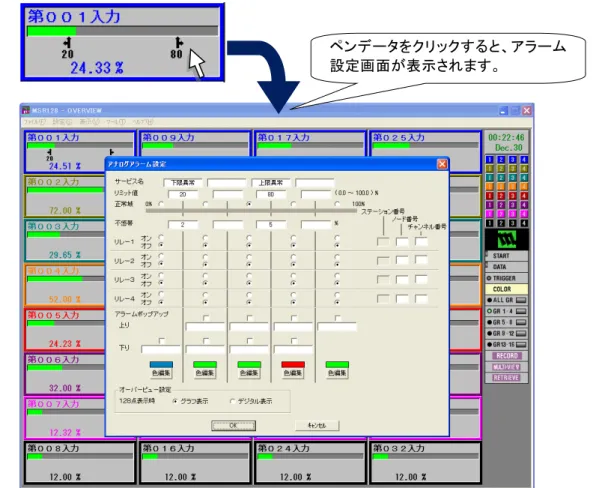The width and height of the screenshot is (596, 488).
Task: Select purple pen button 1 in side panel
Action: click(490, 205)
